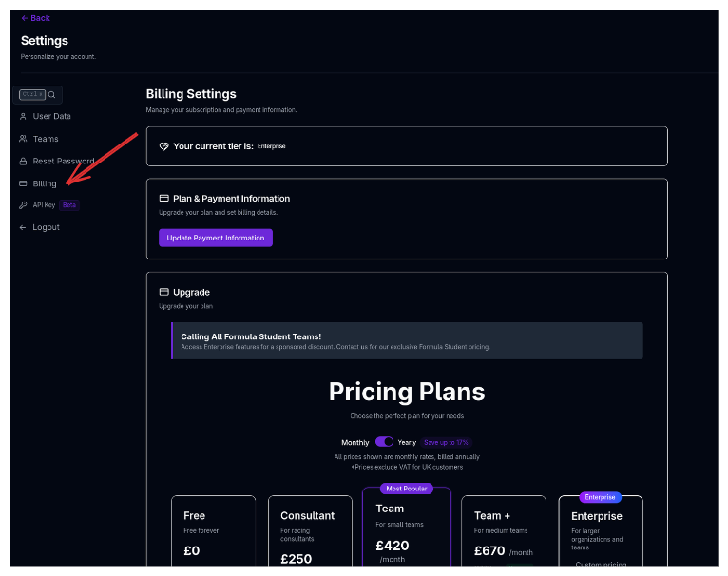Click the search magnifier icon in sidebar
The height and width of the screenshot is (576, 728).
click(x=52, y=95)
